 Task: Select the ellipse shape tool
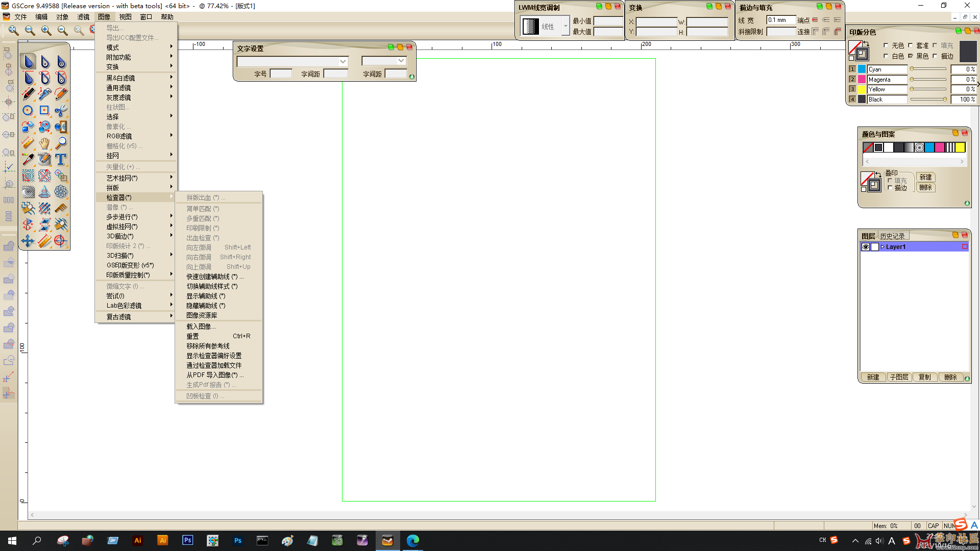click(x=28, y=110)
